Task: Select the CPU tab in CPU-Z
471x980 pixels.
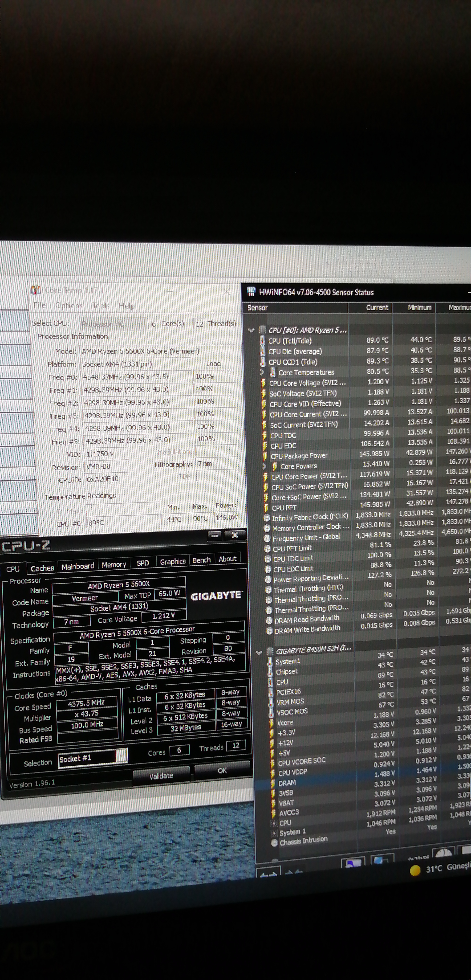Action: pos(13,569)
